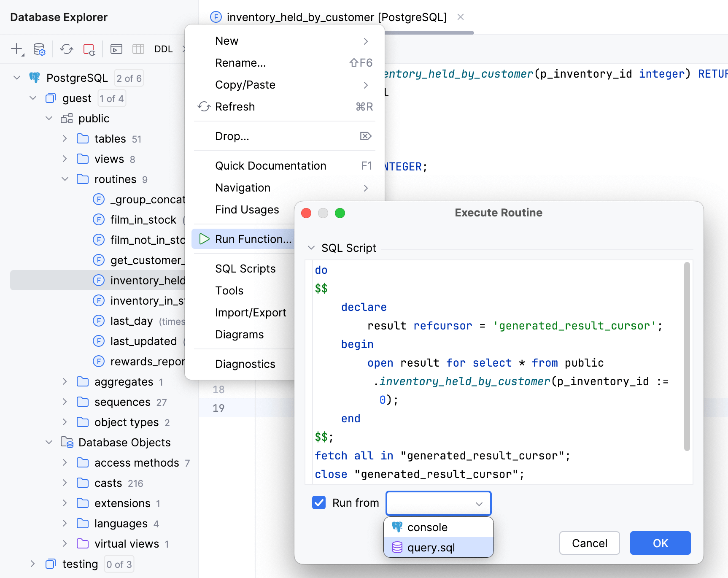Toggle the Run from checkbox
Viewport: 728px width, 578px height.
click(319, 502)
